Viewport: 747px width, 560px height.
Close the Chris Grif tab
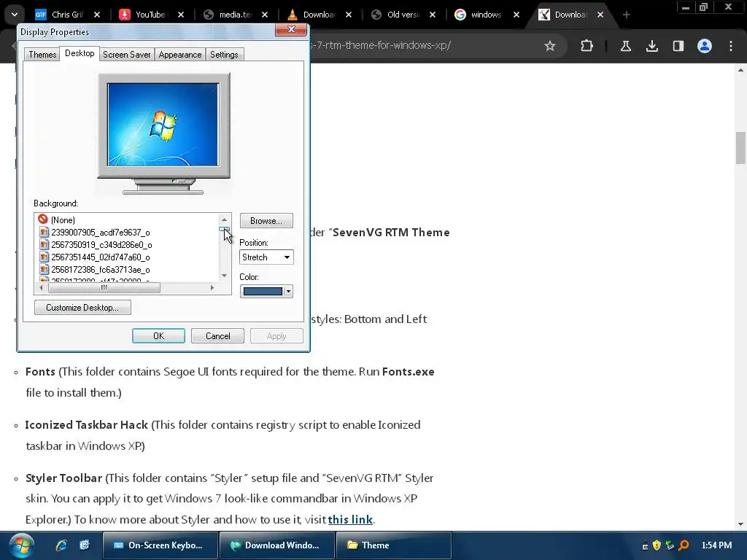pyautogui.click(x=97, y=15)
